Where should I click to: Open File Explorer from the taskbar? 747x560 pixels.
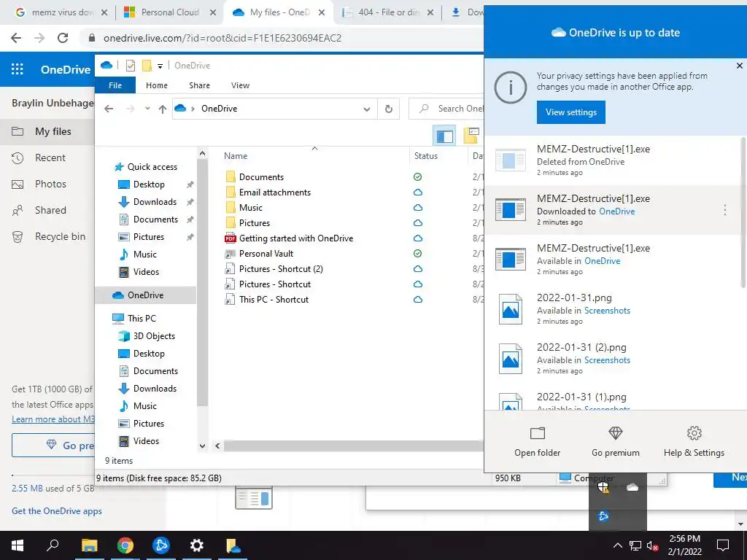point(89,545)
